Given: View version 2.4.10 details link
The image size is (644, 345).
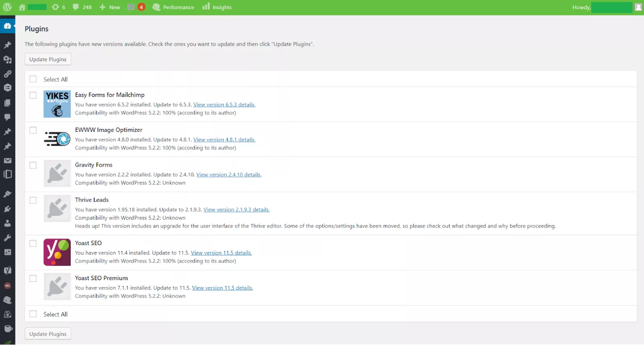Looking at the screenshot, I should (229, 175).
